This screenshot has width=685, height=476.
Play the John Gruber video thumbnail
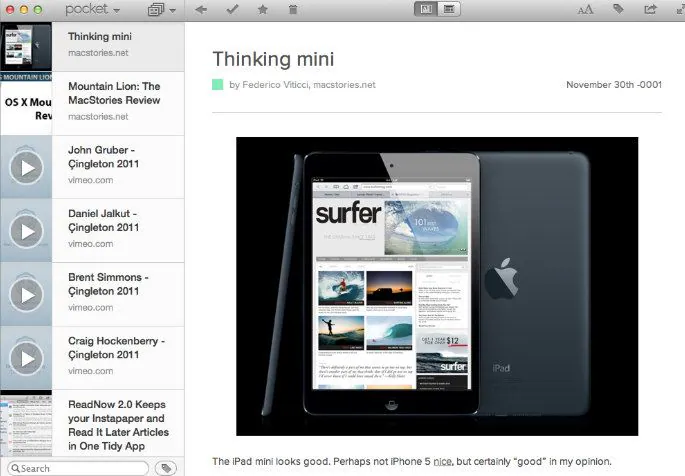coord(26,168)
